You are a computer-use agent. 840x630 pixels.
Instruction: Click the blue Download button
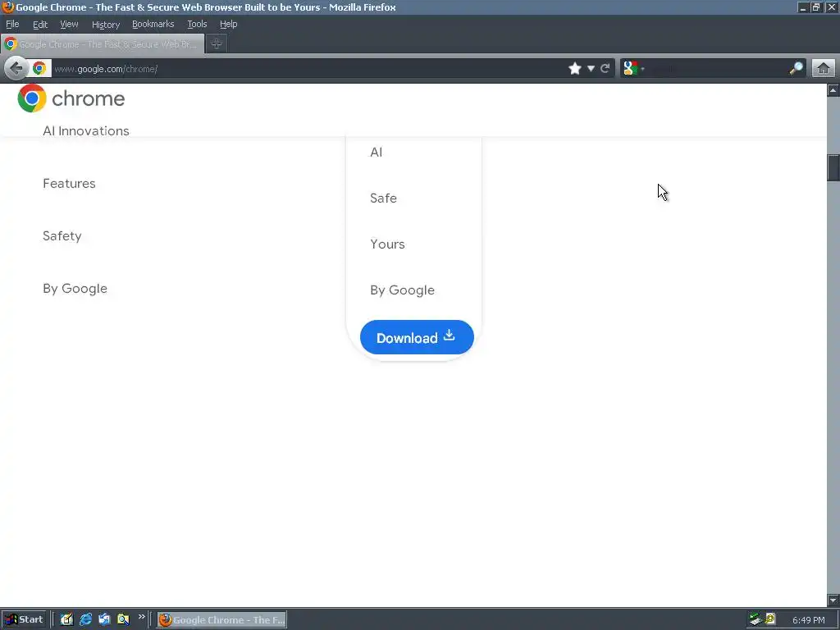(417, 337)
